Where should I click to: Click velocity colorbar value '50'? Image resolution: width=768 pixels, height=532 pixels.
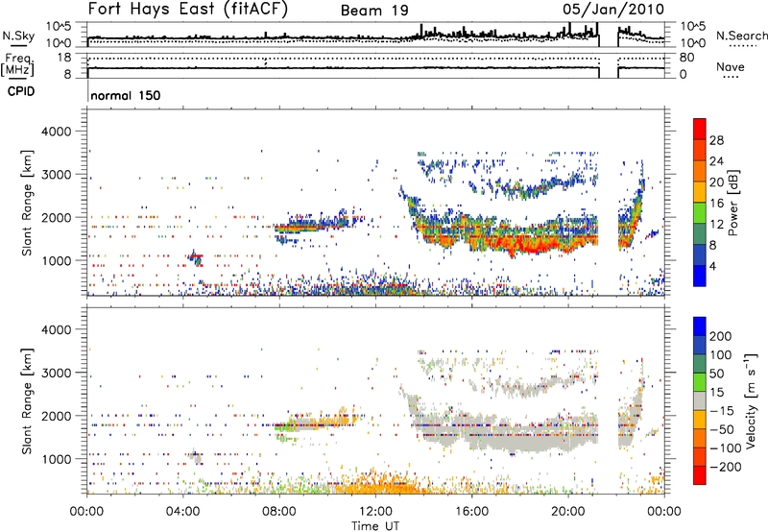coord(716,374)
